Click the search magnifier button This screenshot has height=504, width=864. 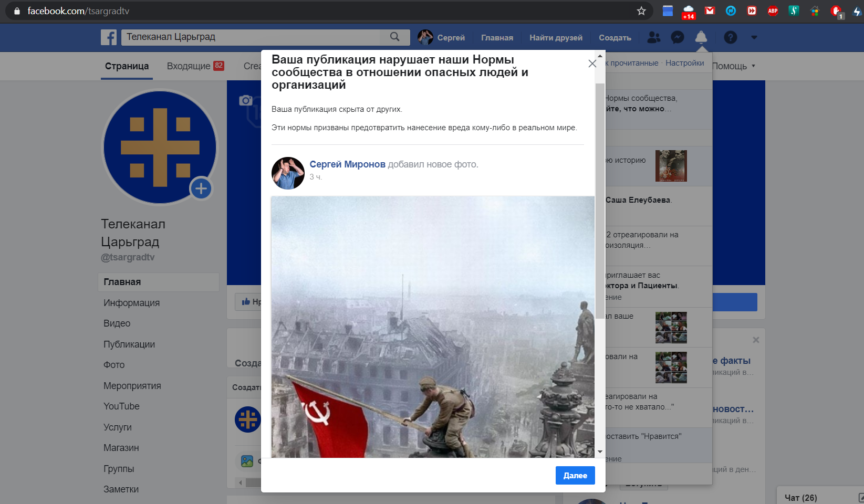pyautogui.click(x=394, y=37)
